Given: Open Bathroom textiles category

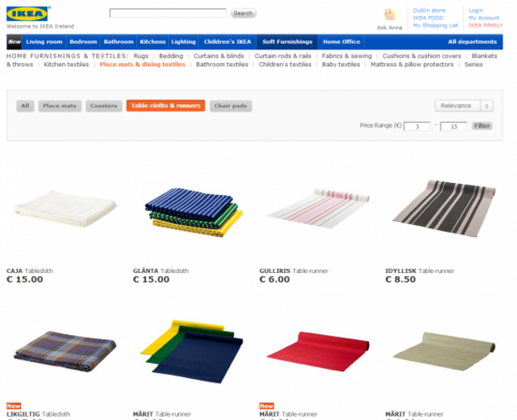Looking at the screenshot, I should pyautogui.click(x=222, y=64).
